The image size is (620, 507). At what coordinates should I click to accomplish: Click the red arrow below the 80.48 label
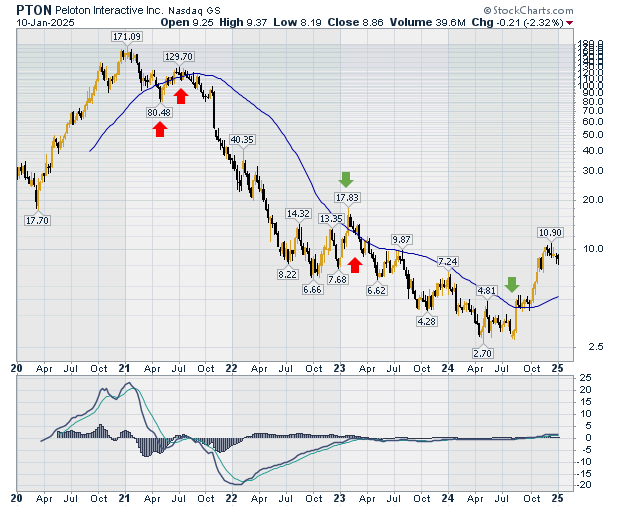click(159, 128)
